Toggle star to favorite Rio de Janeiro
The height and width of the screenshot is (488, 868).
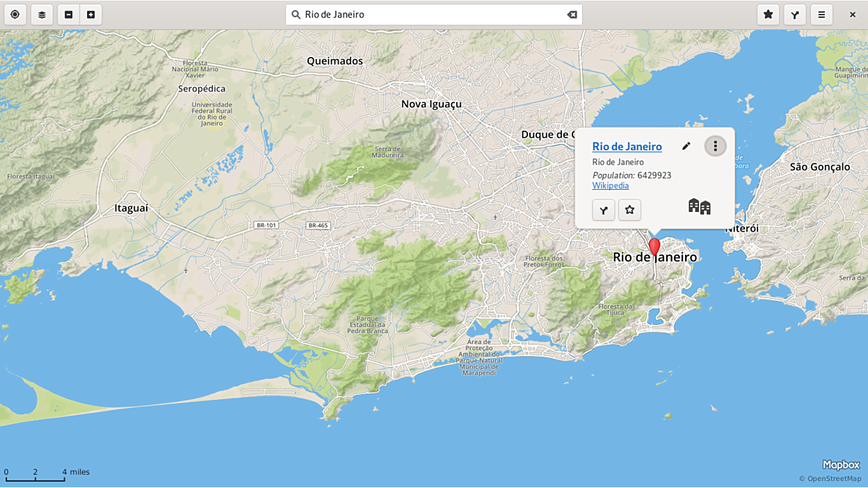point(629,210)
